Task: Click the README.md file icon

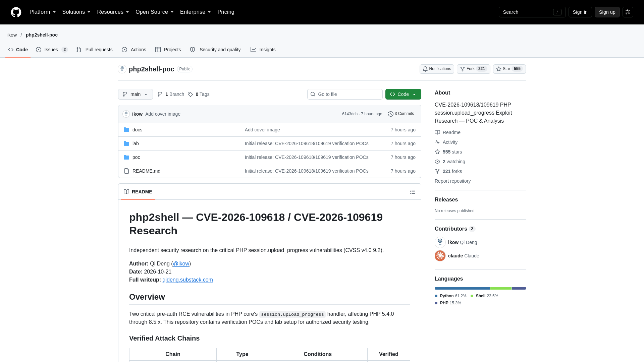Action: click(126, 171)
